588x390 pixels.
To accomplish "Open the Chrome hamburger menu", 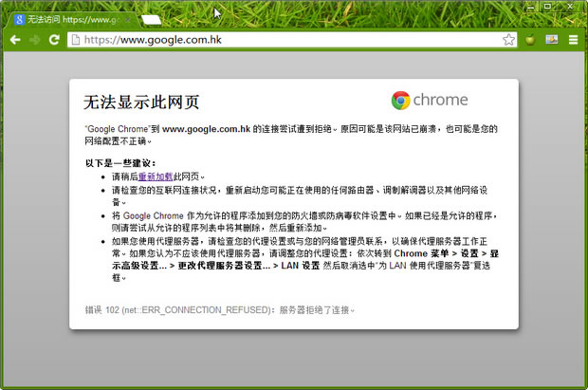I will point(573,40).
